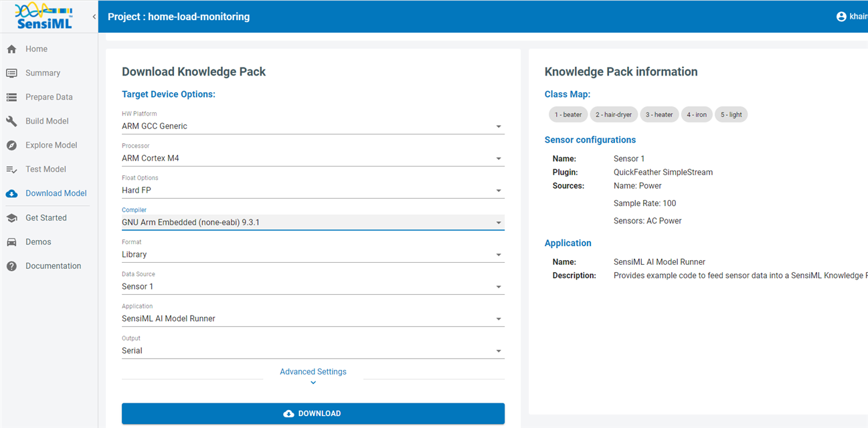Click the '5 - light' class chip
This screenshot has height=428, width=868.
731,114
